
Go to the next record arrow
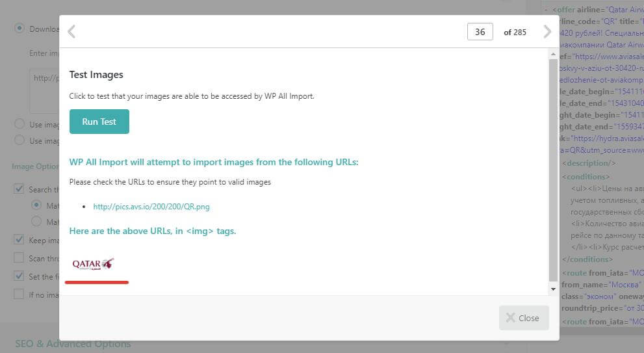[547, 31]
